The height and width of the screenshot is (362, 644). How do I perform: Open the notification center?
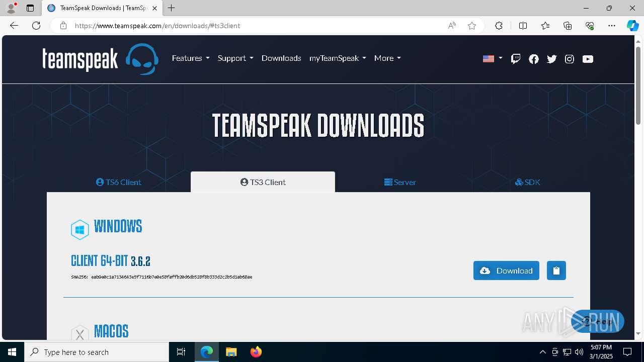point(627,352)
